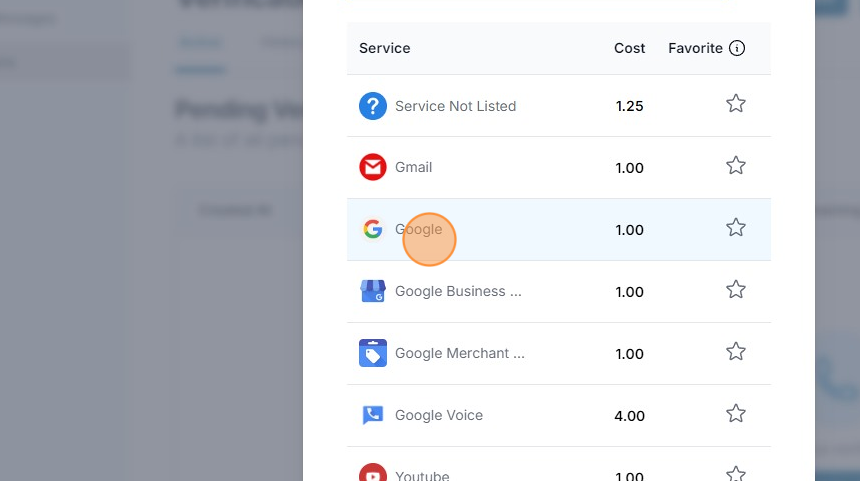860x481 pixels.
Task: Click the 1.25 cost value
Action: tap(629, 106)
